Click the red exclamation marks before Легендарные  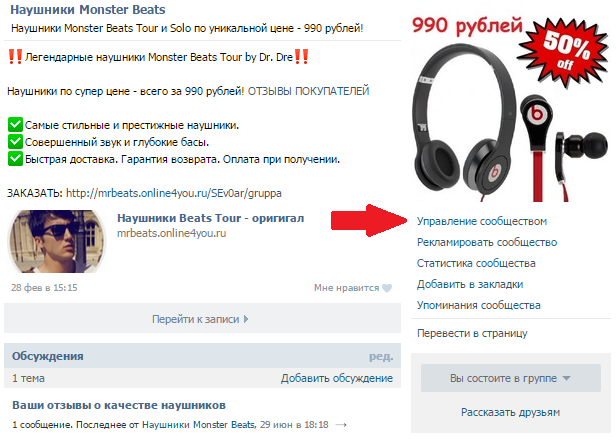[15, 57]
